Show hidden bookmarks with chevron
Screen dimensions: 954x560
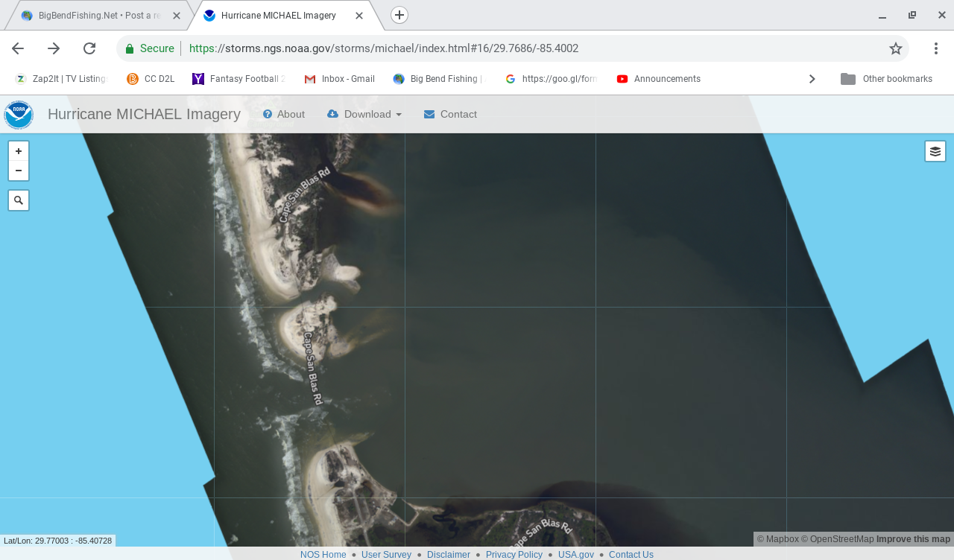(x=812, y=79)
